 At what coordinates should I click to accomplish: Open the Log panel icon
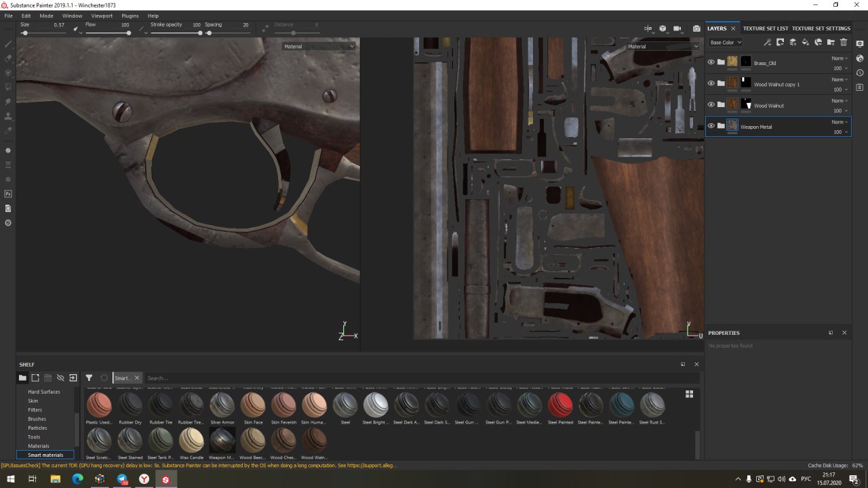(x=860, y=87)
